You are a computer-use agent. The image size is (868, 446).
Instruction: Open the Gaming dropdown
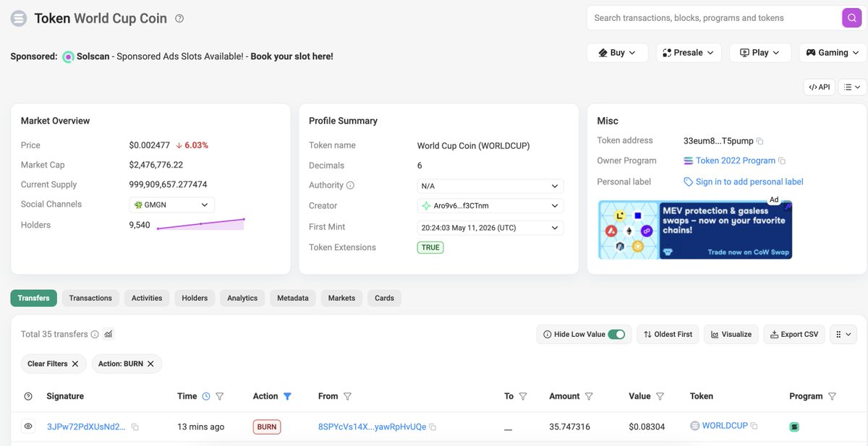833,53
